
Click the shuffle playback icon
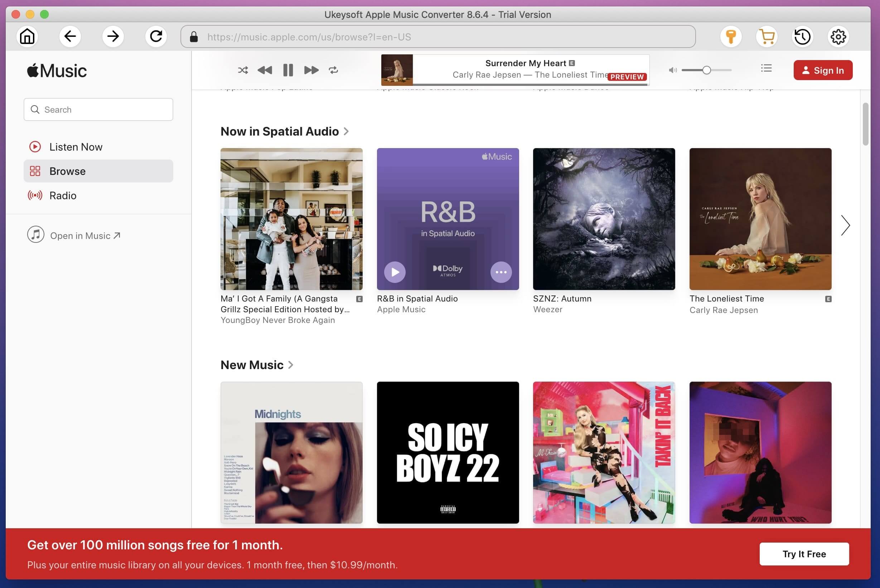click(x=242, y=69)
